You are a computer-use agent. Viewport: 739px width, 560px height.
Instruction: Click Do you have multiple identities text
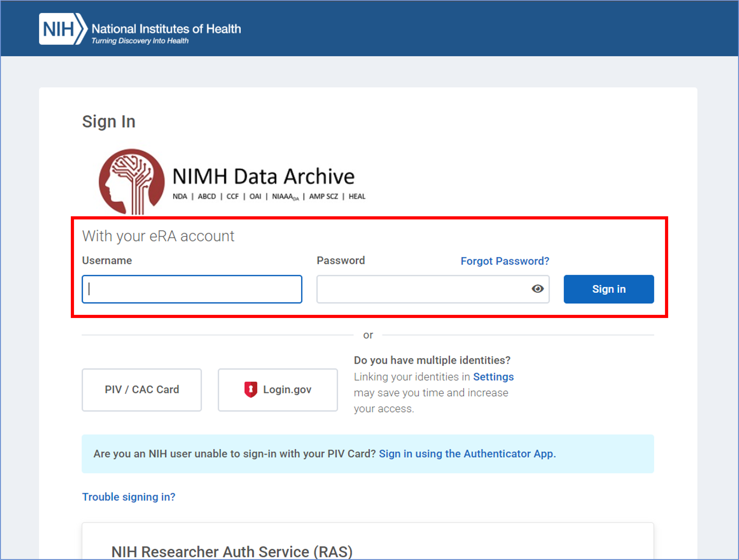pos(432,360)
